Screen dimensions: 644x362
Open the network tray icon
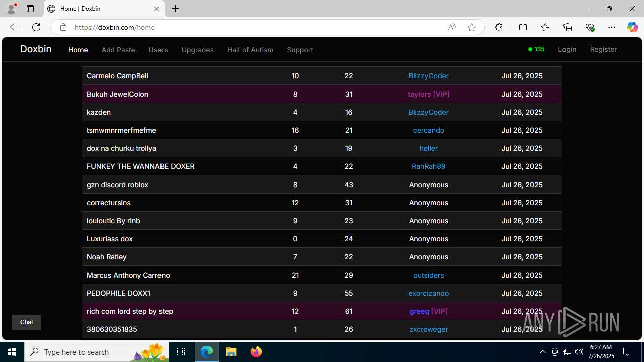click(567, 352)
